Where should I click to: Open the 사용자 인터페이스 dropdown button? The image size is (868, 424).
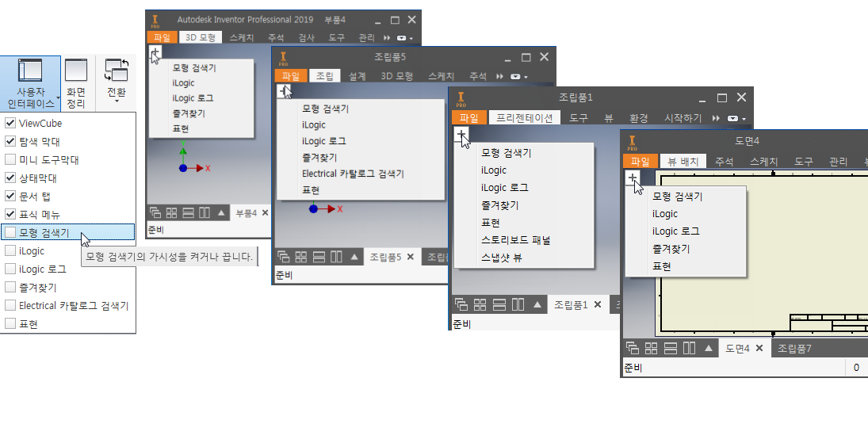click(30, 83)
